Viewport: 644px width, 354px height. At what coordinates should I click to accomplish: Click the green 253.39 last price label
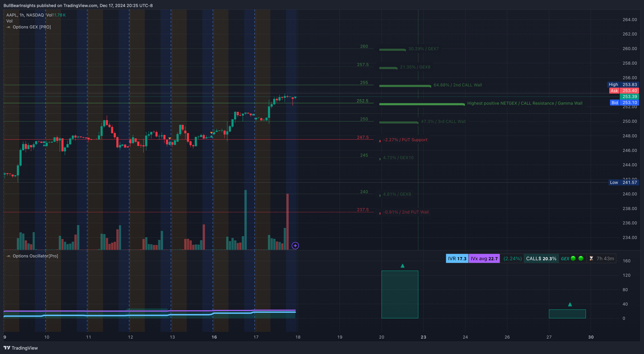tap(629, 97)
